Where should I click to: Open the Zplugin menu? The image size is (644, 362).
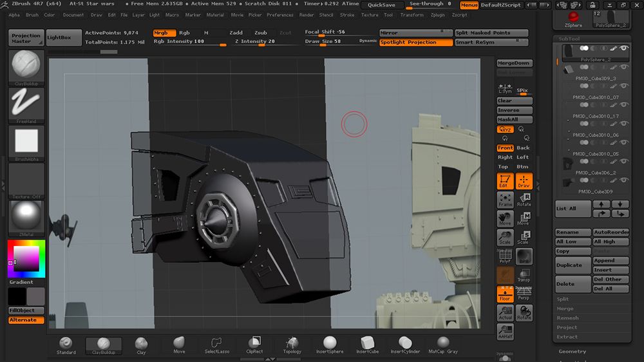coord(438,15)
